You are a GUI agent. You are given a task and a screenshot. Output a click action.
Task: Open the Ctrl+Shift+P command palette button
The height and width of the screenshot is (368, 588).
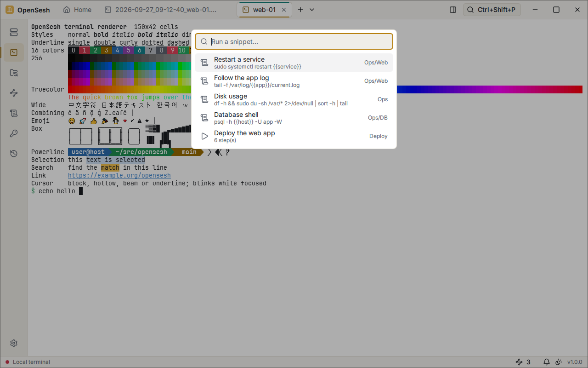point(492,10)
